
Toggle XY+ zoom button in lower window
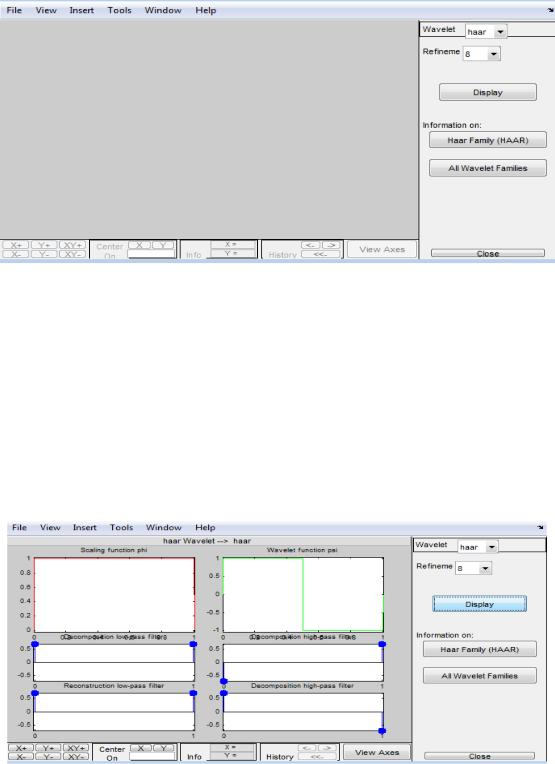(x=76, y=748)
